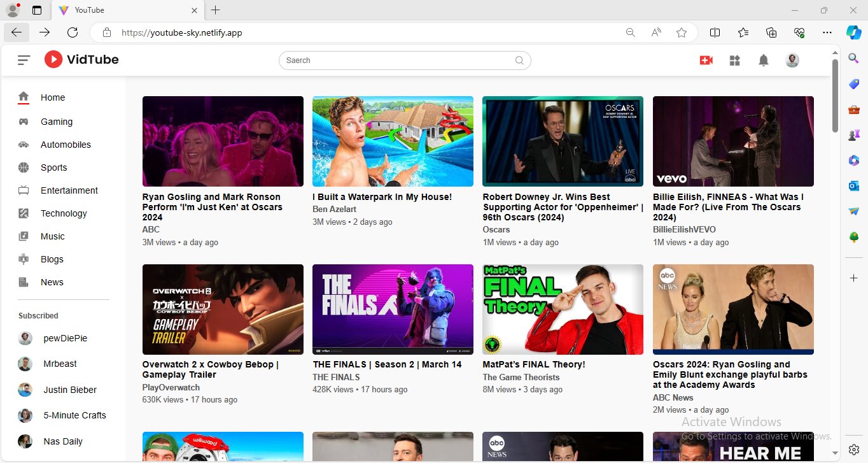
Task: Click the browser Back arrow
Action: [17, 32]
